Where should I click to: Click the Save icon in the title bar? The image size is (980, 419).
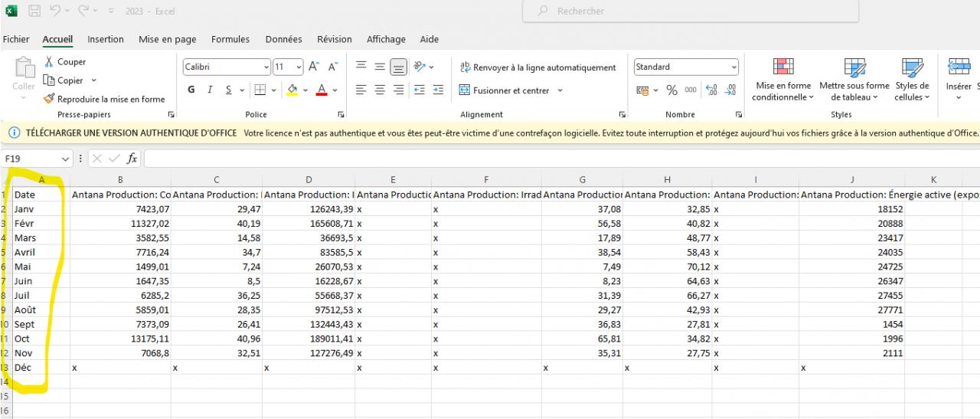[35, 11]
